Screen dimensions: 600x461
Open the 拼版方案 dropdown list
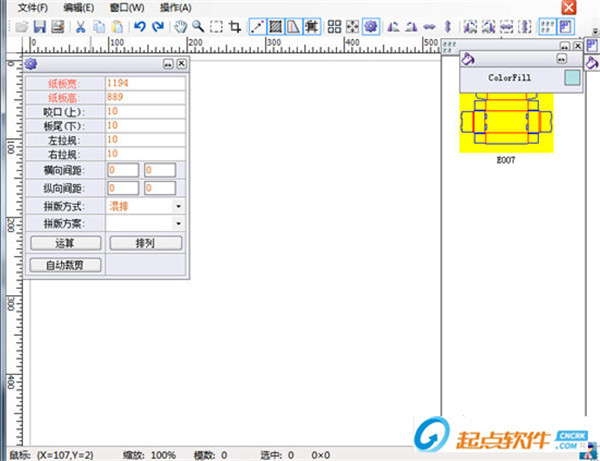pyautogui.click(x=178, y=223)
